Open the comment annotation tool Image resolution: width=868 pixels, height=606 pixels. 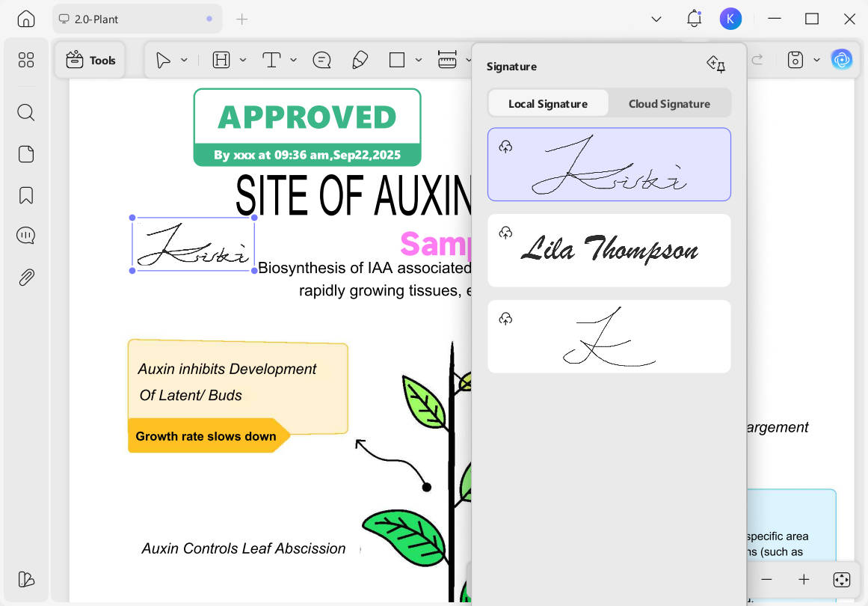pyautogui.click(x=321, y=60)
